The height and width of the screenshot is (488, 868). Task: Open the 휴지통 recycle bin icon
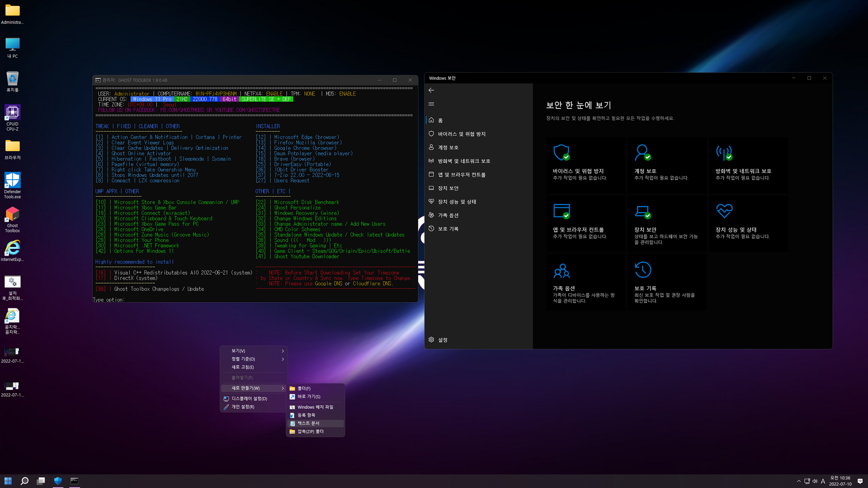point(12,82)
